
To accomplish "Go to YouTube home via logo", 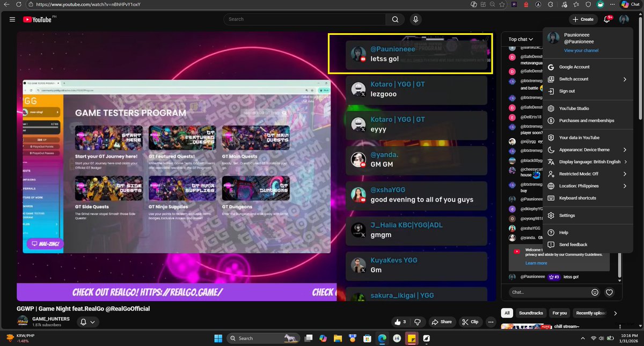I will 38,19.
